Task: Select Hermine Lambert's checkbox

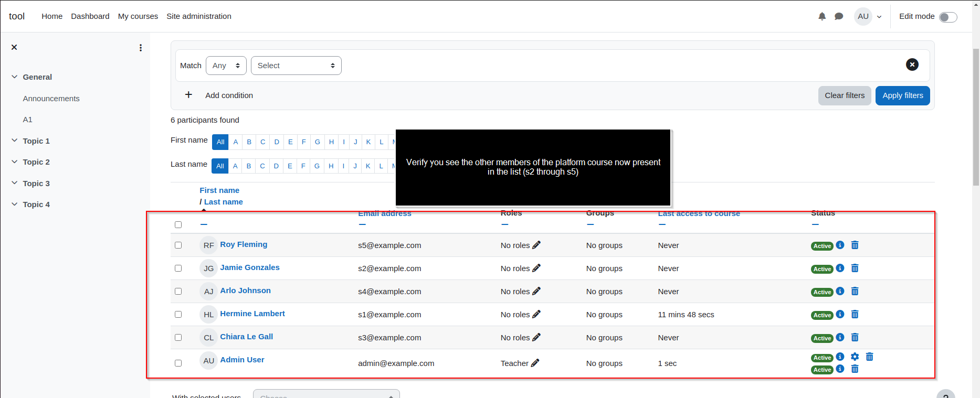Action: tap(178, 314)
